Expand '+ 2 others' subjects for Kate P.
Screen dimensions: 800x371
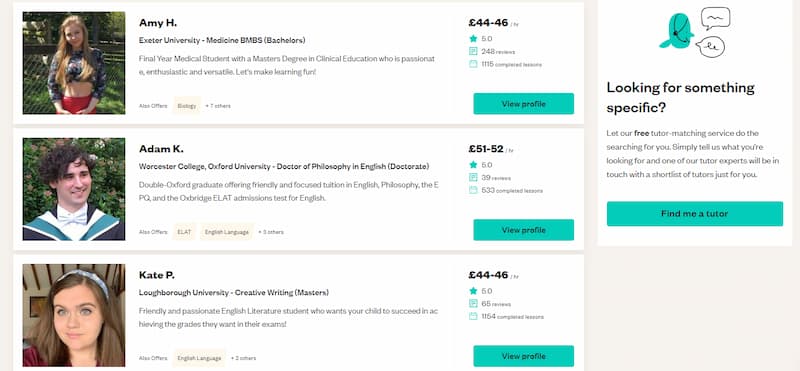click(x=243, y=358)
